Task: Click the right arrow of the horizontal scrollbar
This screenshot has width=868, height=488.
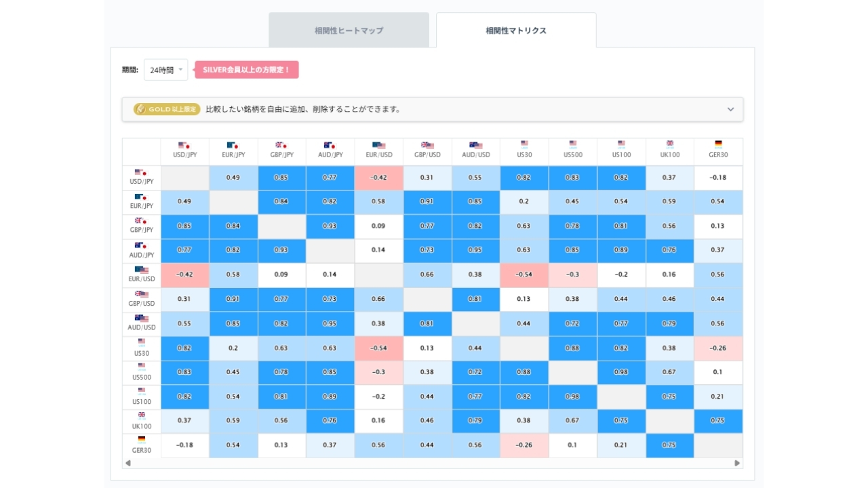Action: (x=738, y=464)
